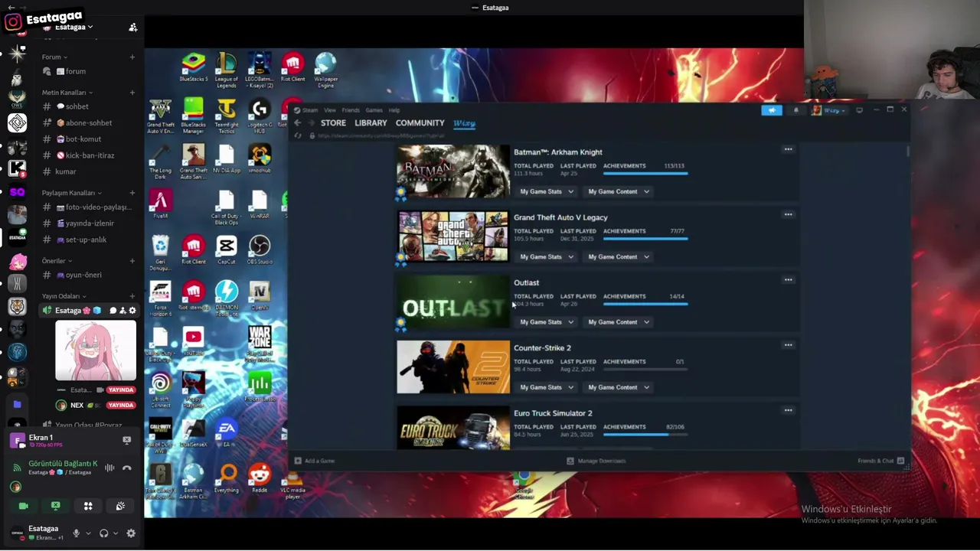Open the Wixy account dropdown in Steam

(x=829, y=110)
